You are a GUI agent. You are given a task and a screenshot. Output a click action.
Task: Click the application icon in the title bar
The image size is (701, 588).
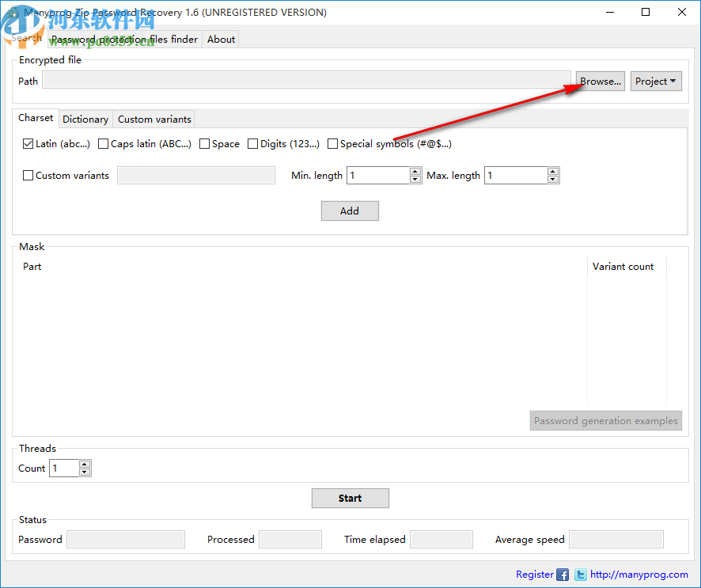pyautogui.click(x=11, y=12)
